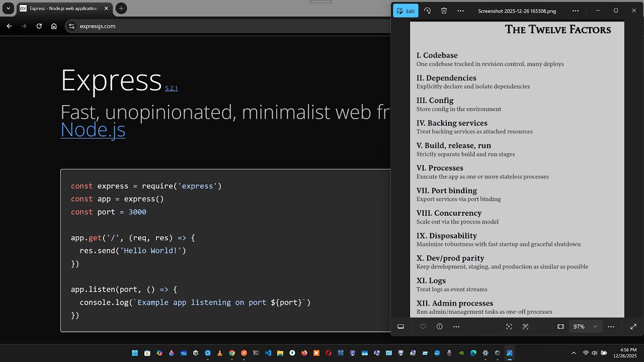Rotate the image in Photos viewer
Viewport: 644px width, 362px height.
[x=427, y=11]
